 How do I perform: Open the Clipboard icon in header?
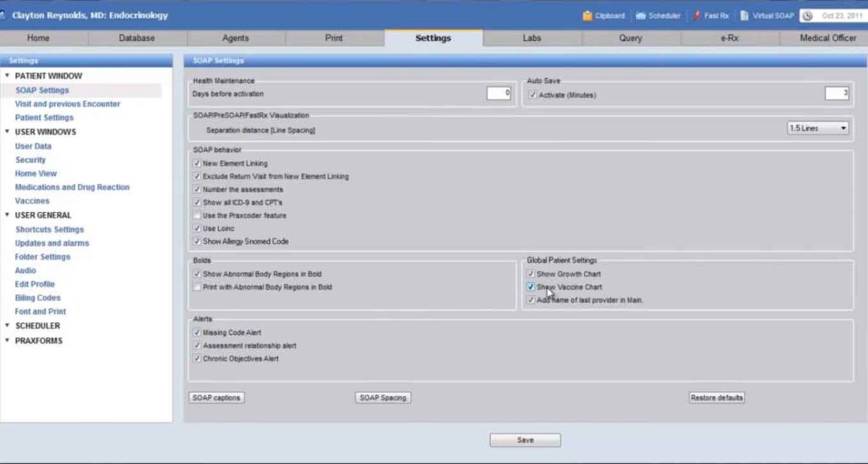[x=587, y=15]
